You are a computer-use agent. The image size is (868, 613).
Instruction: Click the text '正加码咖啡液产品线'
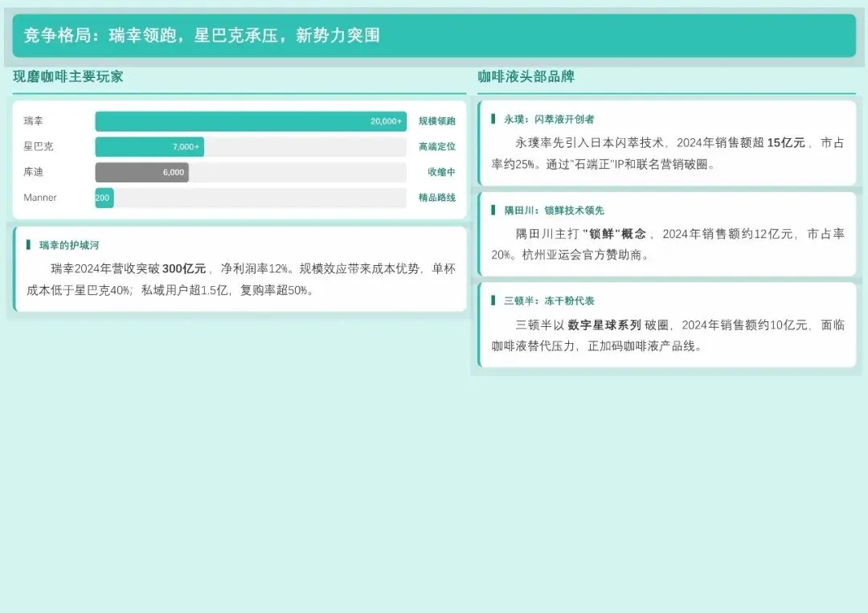(x=641, y=346)
